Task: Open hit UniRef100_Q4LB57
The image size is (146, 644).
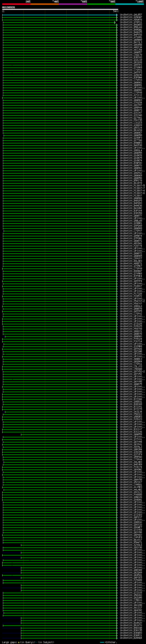Action: pyautogui.click(x=131, y=15)
